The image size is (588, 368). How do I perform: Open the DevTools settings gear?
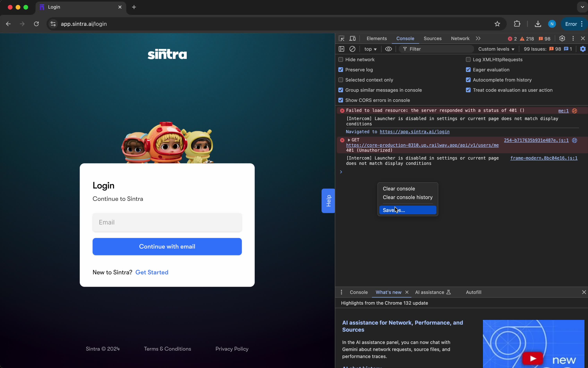[x=562, y=39]
